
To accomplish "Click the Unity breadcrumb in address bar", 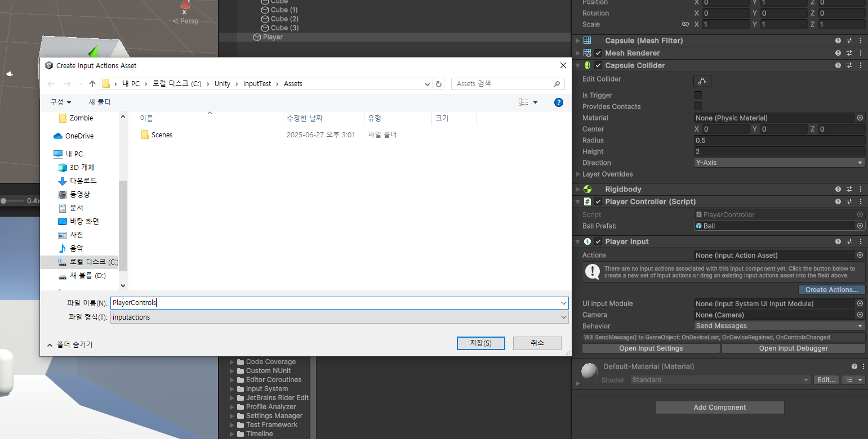I will click(x=222, y=84).
